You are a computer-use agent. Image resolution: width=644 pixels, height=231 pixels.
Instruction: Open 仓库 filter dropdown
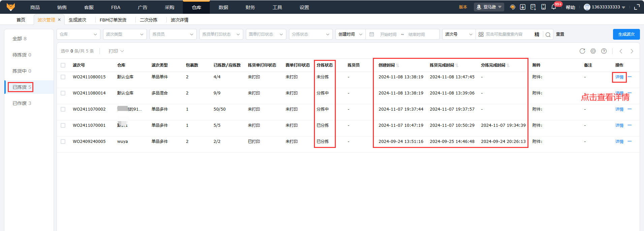tap(78, 34)
